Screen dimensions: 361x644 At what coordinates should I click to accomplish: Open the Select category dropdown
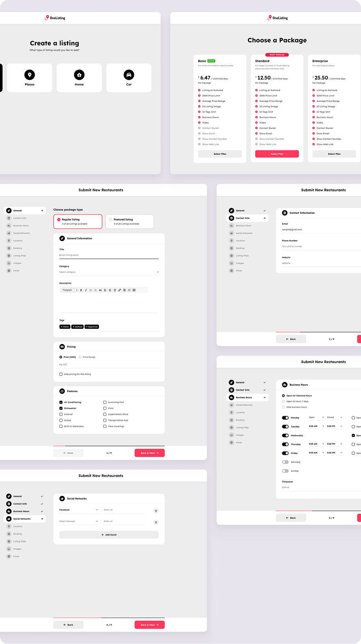click(109, 272)
